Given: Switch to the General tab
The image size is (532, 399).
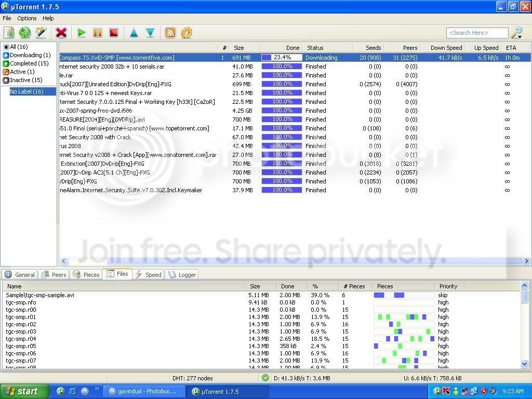Looking at the screenshot, I should [x=20, y=274].
